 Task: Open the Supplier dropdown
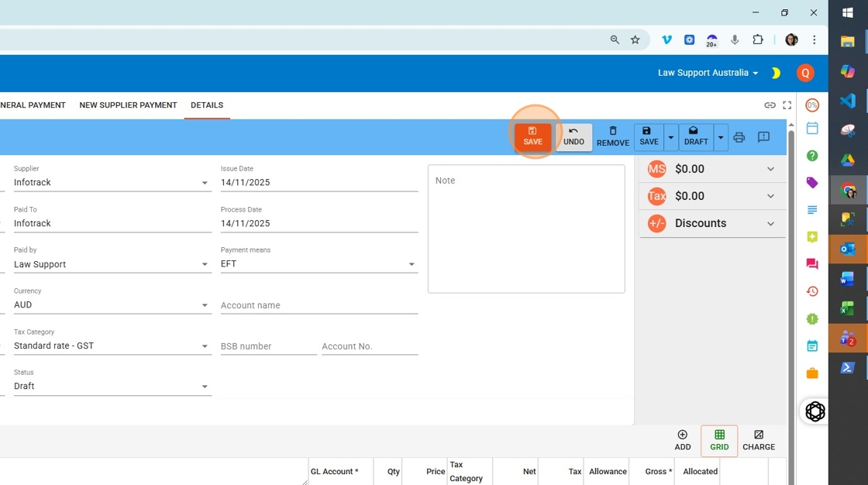point(204,182)
